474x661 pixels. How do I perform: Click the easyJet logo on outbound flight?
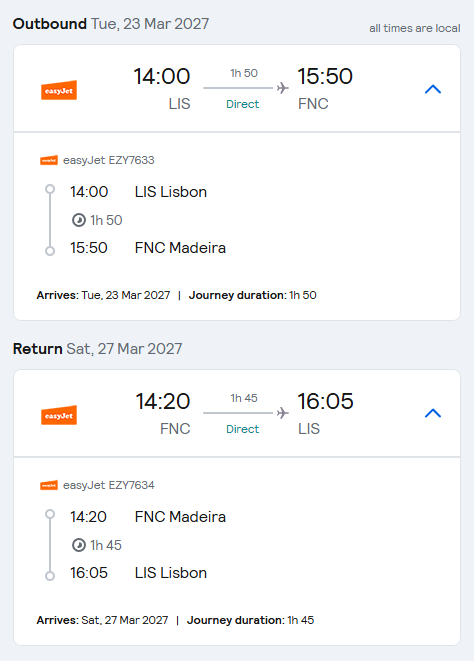click(59, 90)
